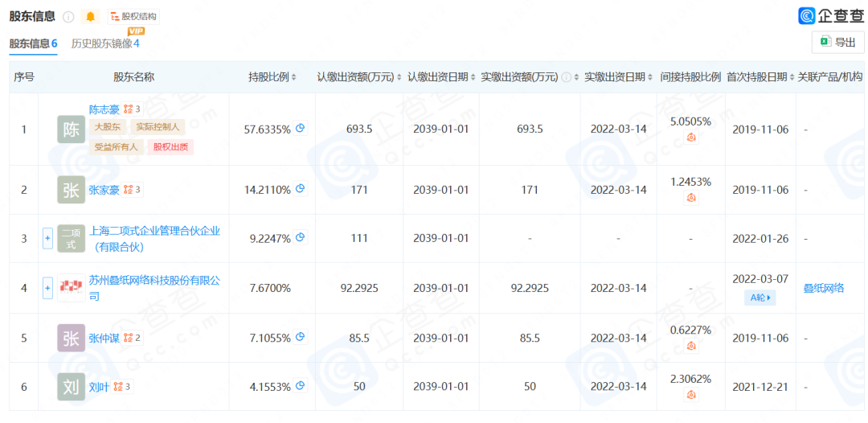Viewport: 868px width, 423px height.
Task: Click info icon in 实缴出资额 column header
Action: tap(567, 77)
